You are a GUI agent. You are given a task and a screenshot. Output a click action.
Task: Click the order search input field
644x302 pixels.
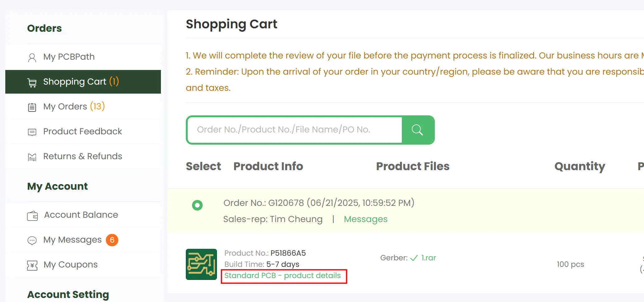pos(294,130)
